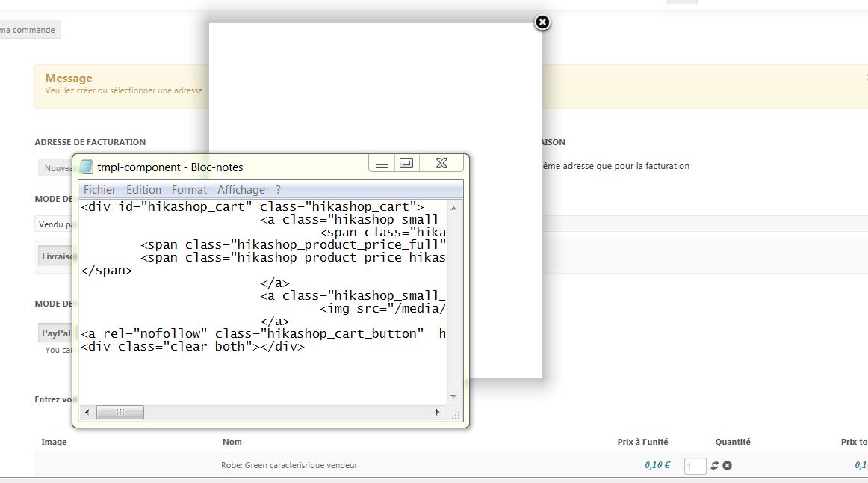The width and height of the screenshot is (868, 483).
Task: Click the horizontal scrollbar thumb
Action: (x=120, y=412)
